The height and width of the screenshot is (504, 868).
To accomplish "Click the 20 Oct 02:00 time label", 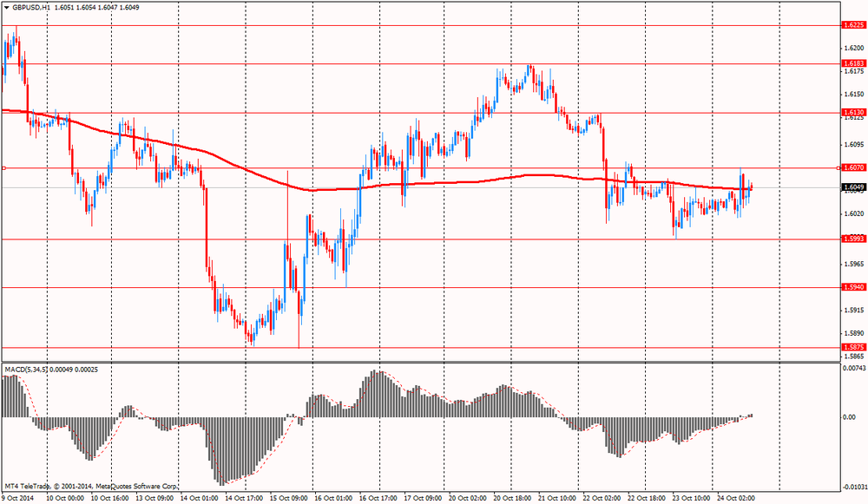I will [468, 499].
